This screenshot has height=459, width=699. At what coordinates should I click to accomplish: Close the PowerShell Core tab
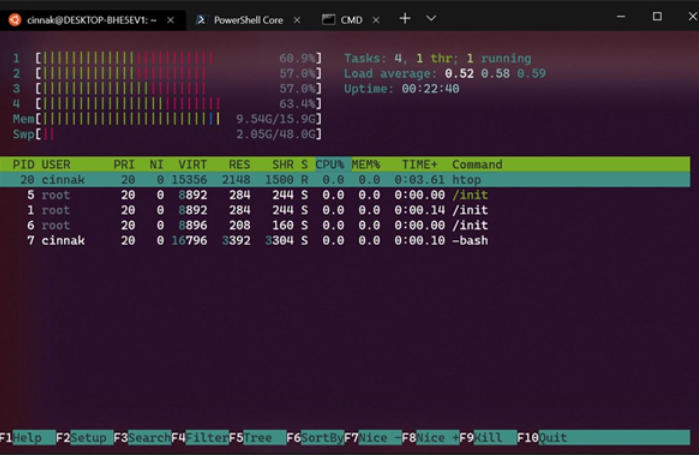tap(297, 20)
